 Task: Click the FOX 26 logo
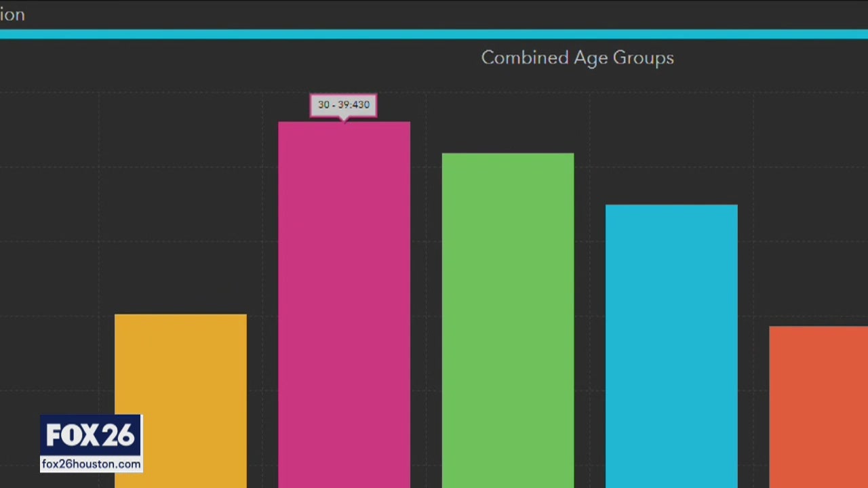pyautogui.click(x=91, y=436)
